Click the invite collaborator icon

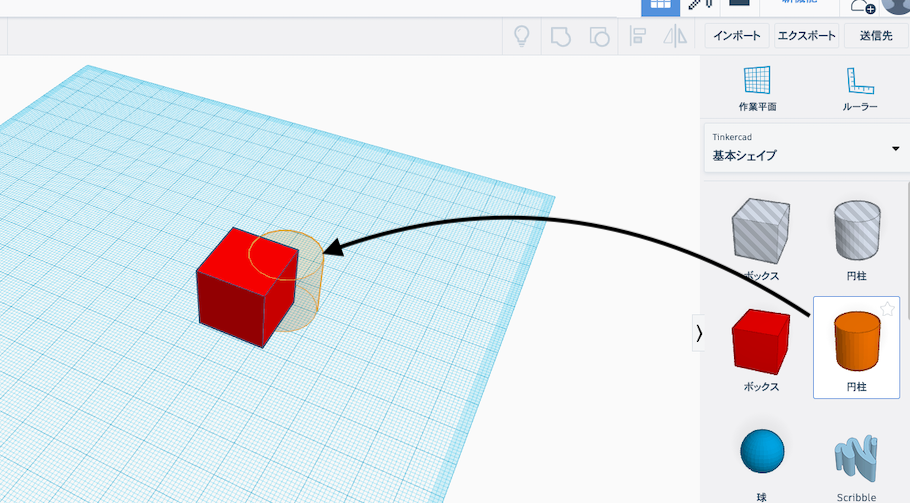pos(862,5)
